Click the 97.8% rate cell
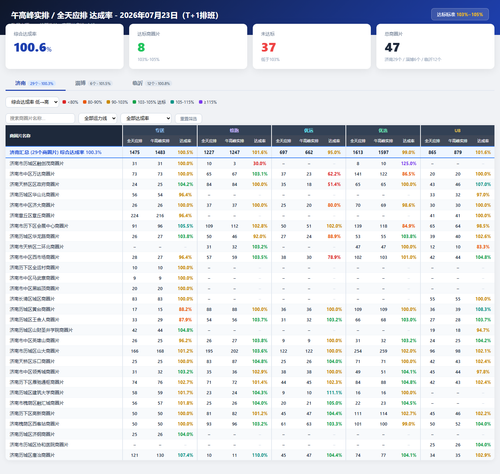Image resolution: width=500 pixels, height=474 pixels. pyautogui.click(x=483, y=372)
